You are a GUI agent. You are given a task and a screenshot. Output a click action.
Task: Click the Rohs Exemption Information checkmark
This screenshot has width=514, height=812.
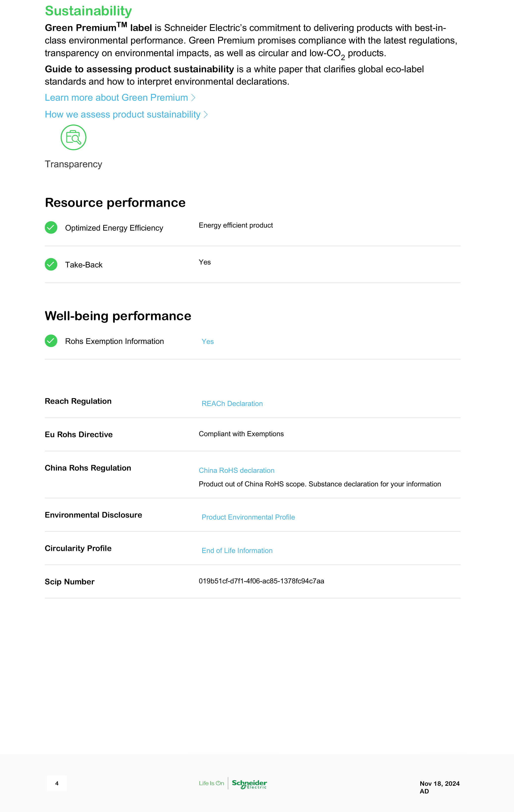(x=51, y=341)
